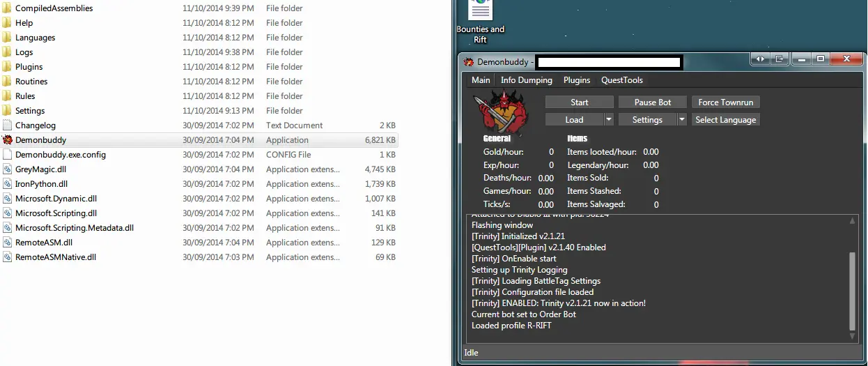
Task: Click the window-export title bar button
Action: click(780, 59)
